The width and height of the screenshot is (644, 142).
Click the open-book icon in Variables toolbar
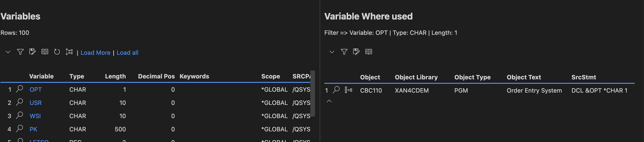click(x=45, y=52)
